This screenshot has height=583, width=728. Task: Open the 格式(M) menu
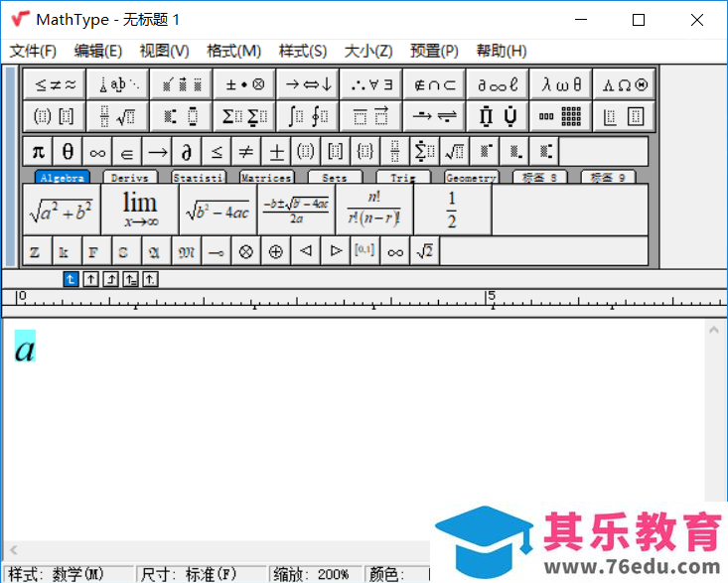coord(234,51)
